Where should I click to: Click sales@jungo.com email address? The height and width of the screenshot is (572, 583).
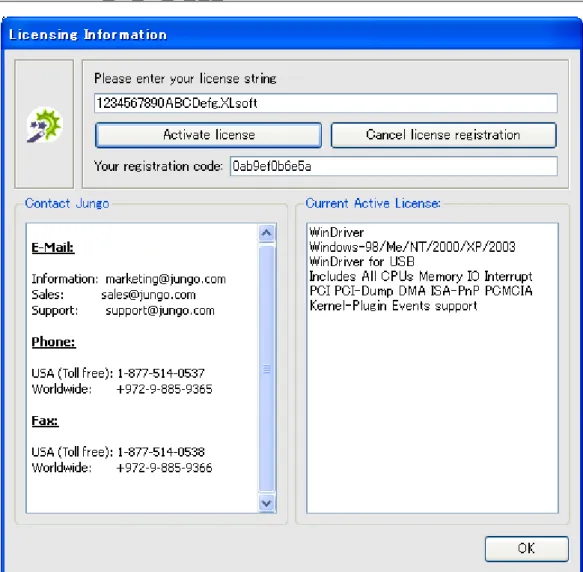coord(148,295)
